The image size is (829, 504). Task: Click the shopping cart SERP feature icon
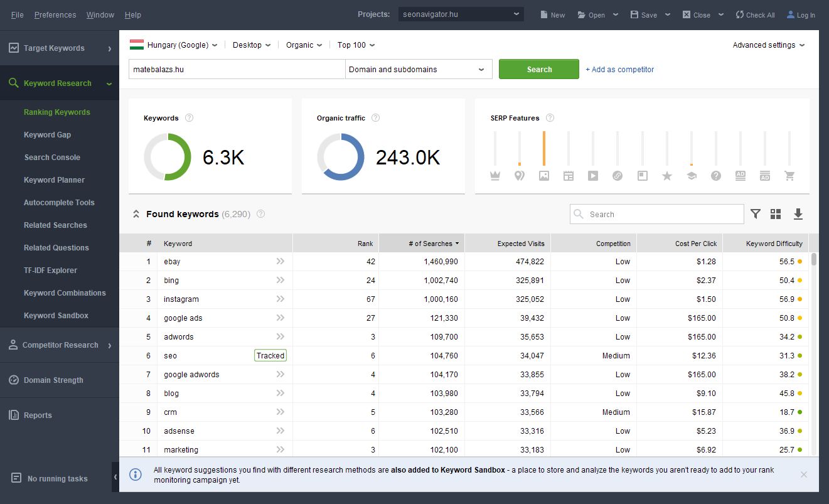click(789, 176)
